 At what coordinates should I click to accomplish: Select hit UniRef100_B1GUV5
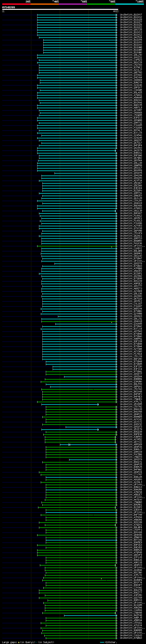(x=131, y=40)
